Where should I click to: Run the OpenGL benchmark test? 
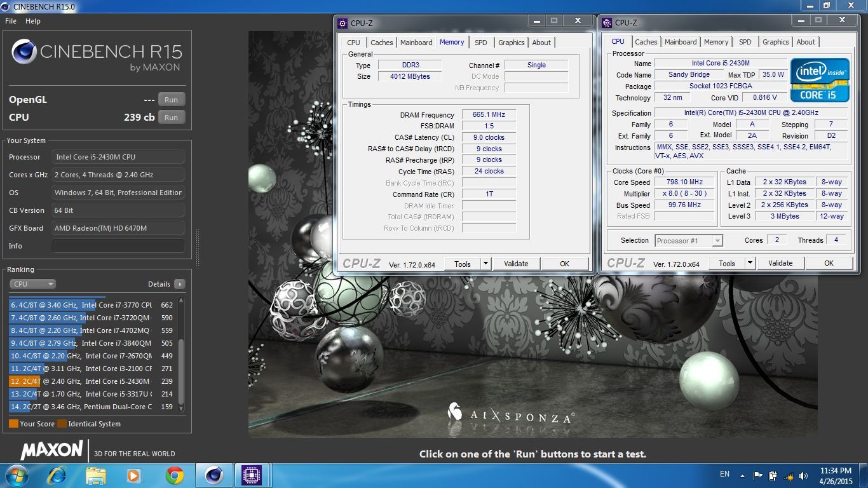click(x=172, y=100)
